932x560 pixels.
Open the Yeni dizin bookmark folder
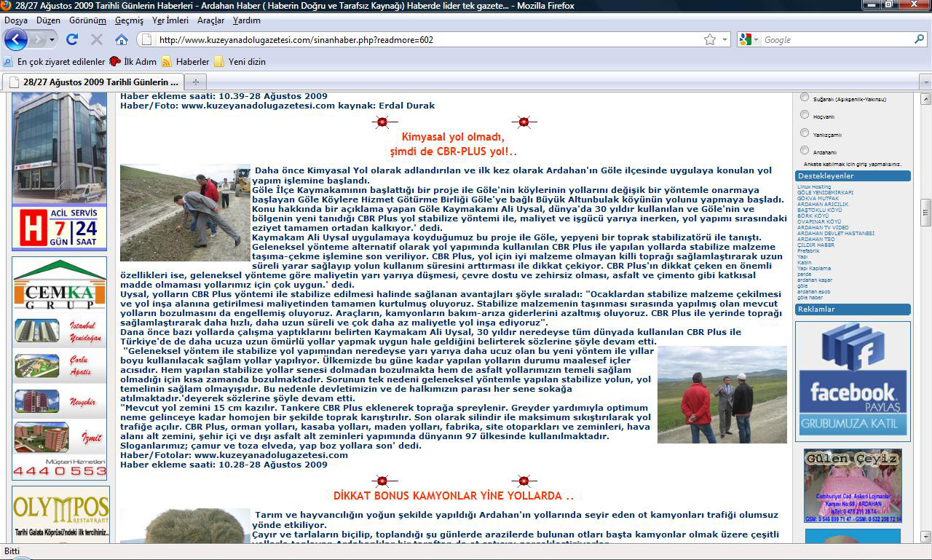point(240,62)
